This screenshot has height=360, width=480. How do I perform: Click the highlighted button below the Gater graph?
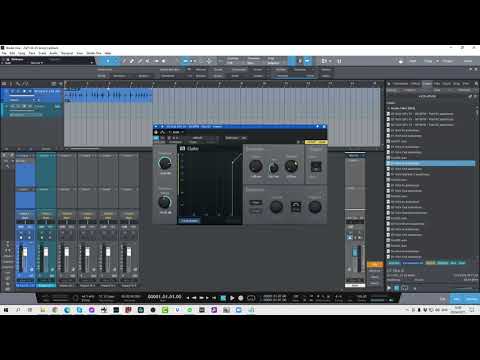[x=189, y=221]
